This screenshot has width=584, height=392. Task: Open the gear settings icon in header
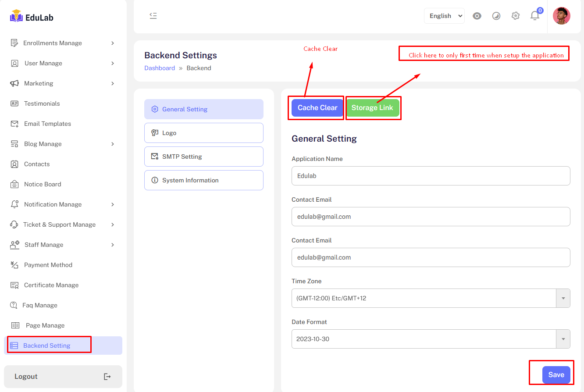515,16
